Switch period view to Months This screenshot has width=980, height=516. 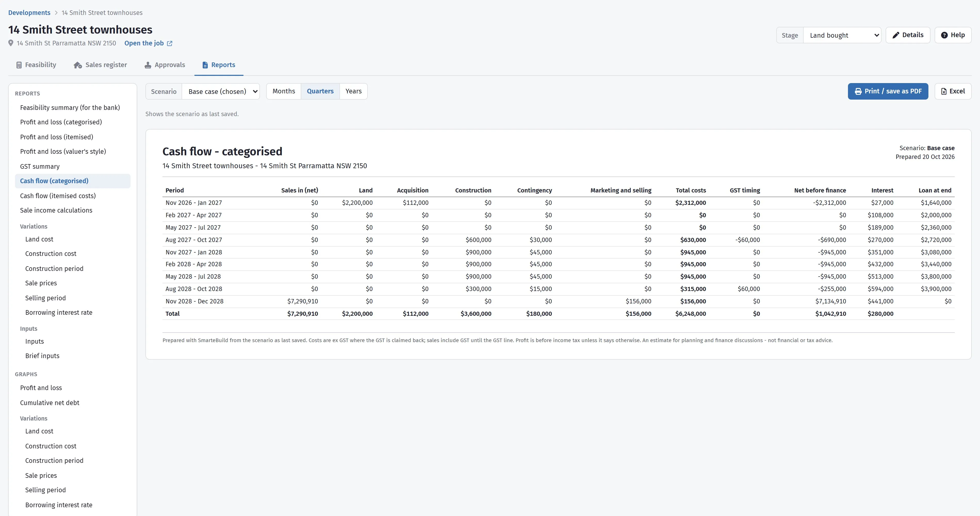[x=284, y=91]
